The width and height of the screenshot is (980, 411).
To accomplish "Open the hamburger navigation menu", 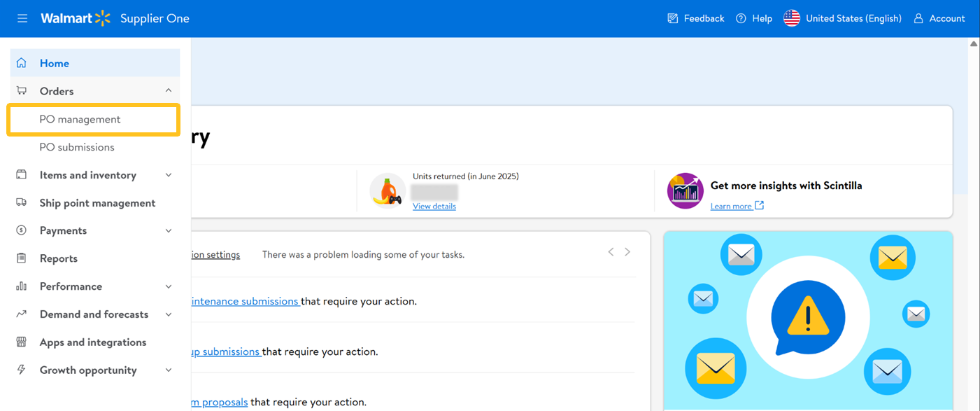I will [x=22, y=19].
